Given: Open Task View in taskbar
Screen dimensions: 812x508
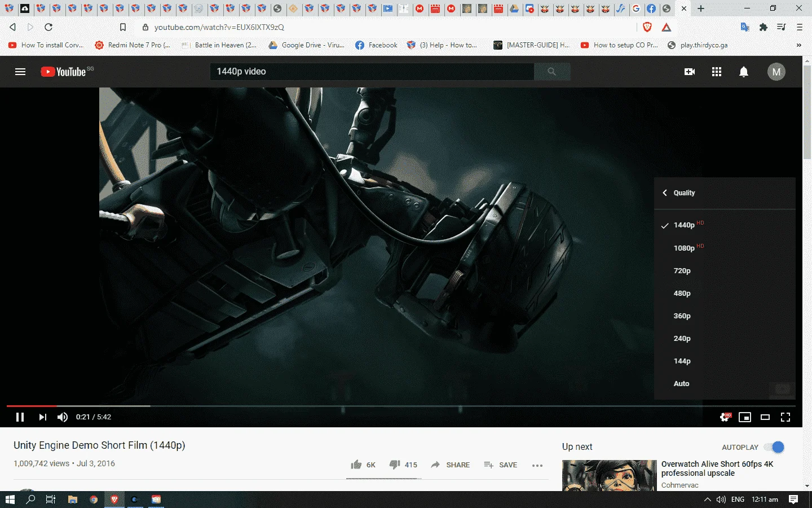Looking at the screenshot, I should (51, 500).
